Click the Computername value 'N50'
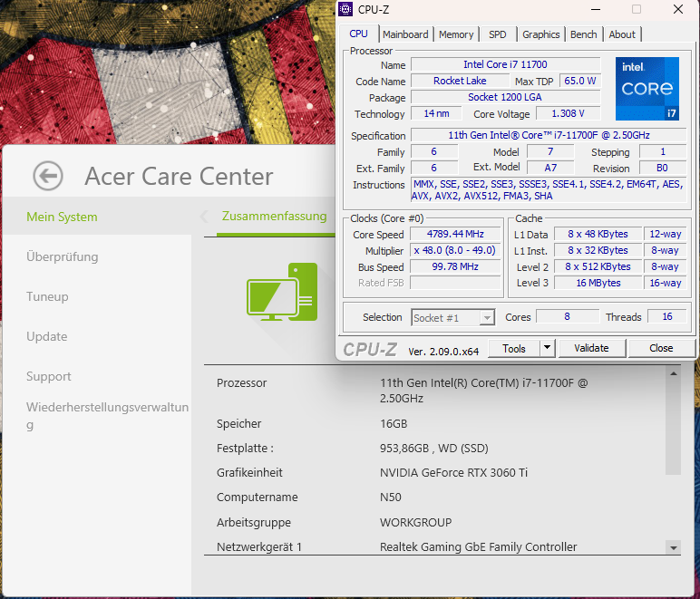Image resolution: width=700 pixels, height=599 pixels. [x=391, y=498]
